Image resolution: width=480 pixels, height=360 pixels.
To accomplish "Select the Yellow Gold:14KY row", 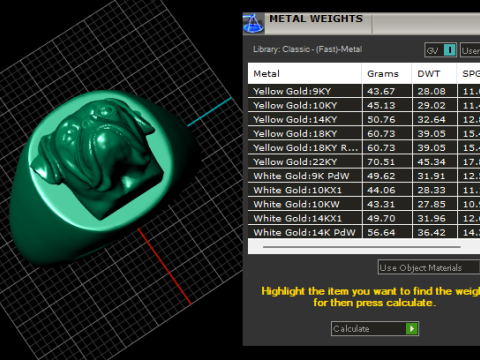I will coord(364,119).
